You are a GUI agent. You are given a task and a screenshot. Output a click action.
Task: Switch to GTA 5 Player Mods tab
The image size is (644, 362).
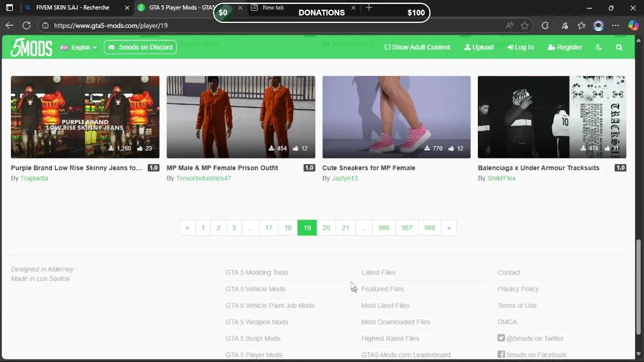(176, 8)
